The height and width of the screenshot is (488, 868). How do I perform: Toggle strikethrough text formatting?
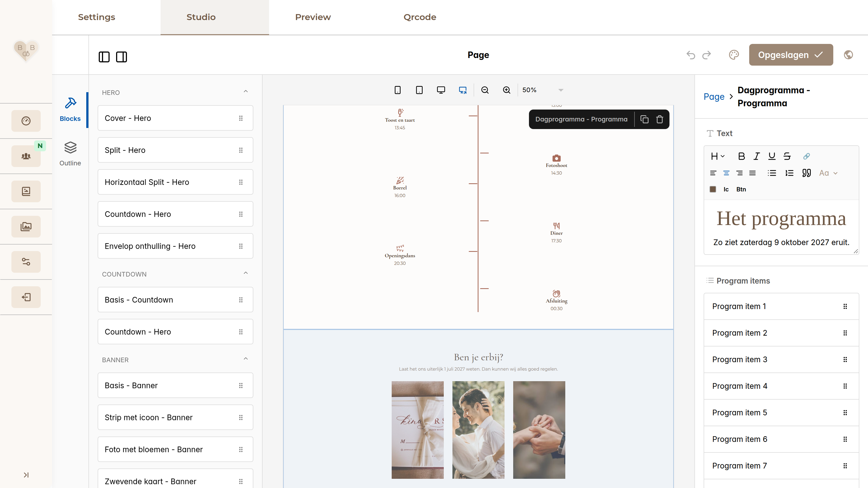coord(787,156)
